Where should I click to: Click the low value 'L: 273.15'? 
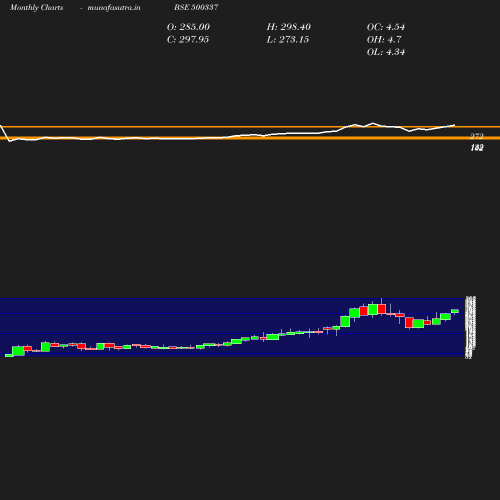tap(288, 40)
